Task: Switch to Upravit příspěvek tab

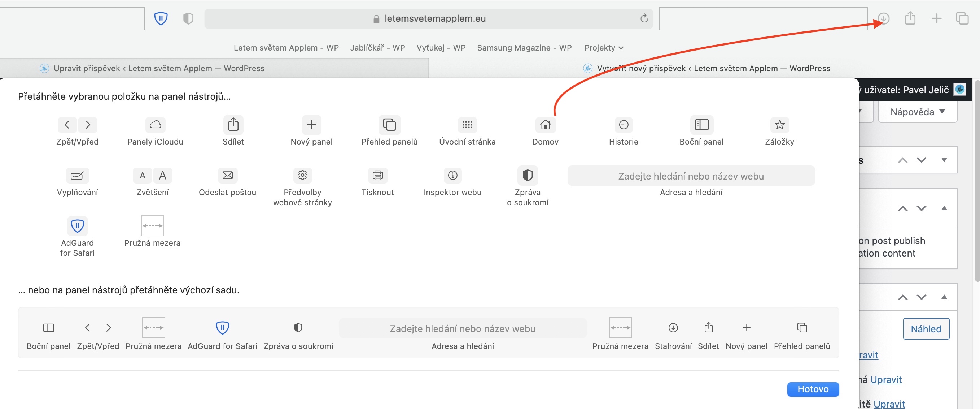Action: click(159, 68)
